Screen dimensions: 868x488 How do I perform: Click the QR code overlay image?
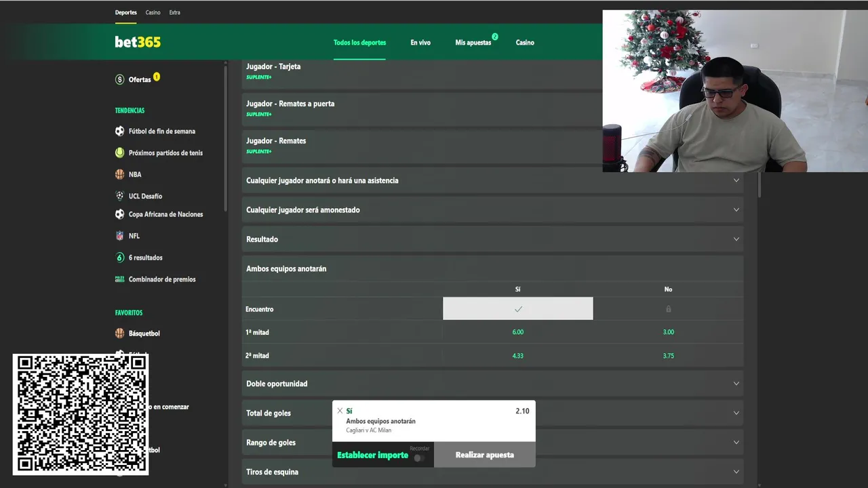pyautogui.click(x=81, y=414)
